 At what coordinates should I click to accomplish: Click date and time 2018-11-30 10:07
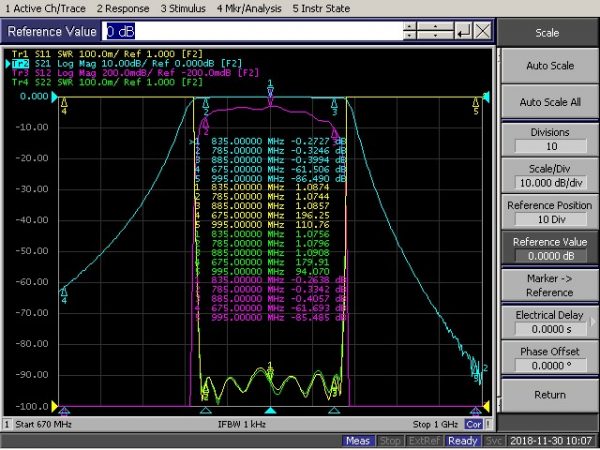551,441
